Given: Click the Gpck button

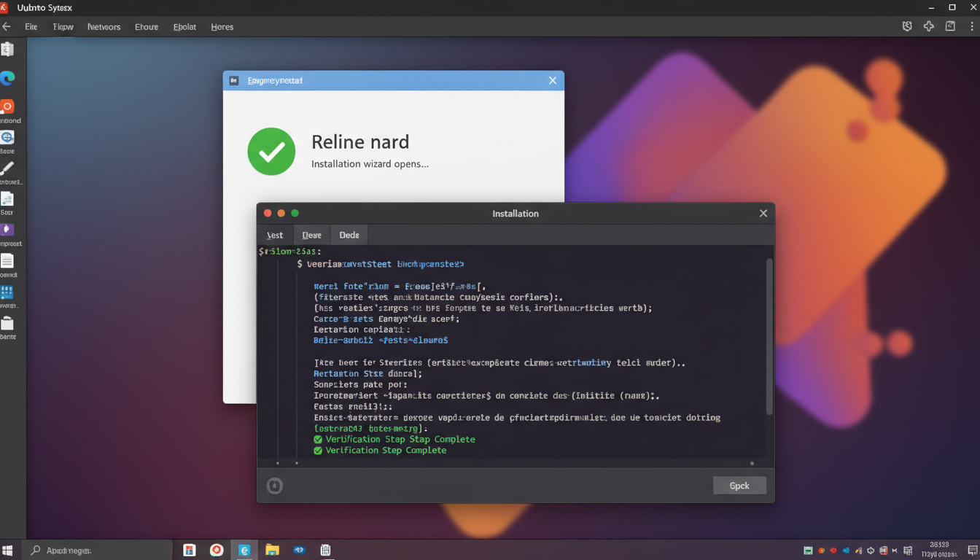Looking at the screenshot, I should (739, 486).
